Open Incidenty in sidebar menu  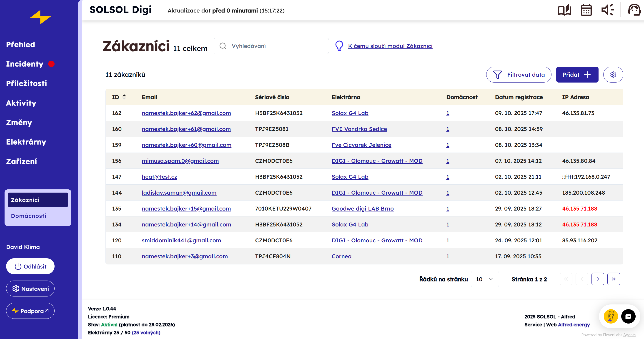point(25,64)
